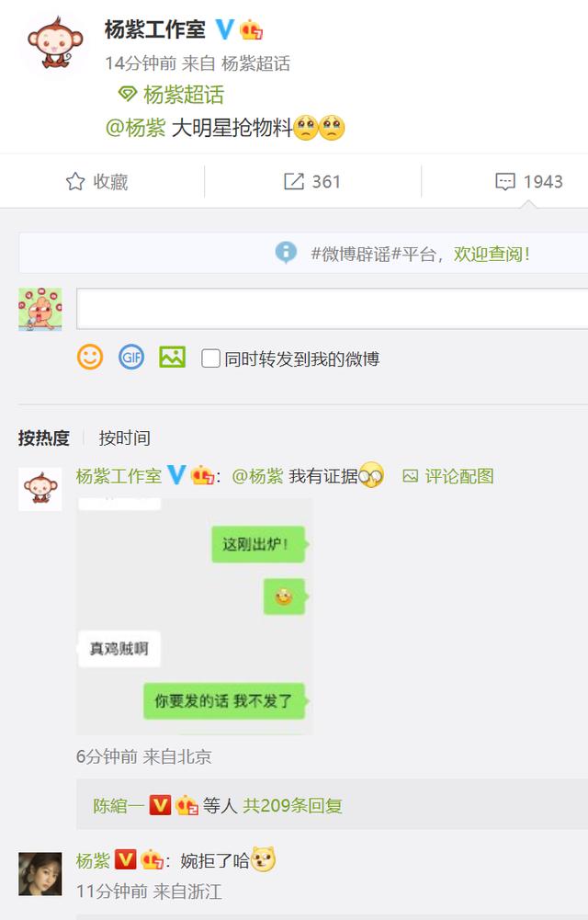Open comments via speech bubble icon 1943
The image size is (588, 920).
click(505, 181)
